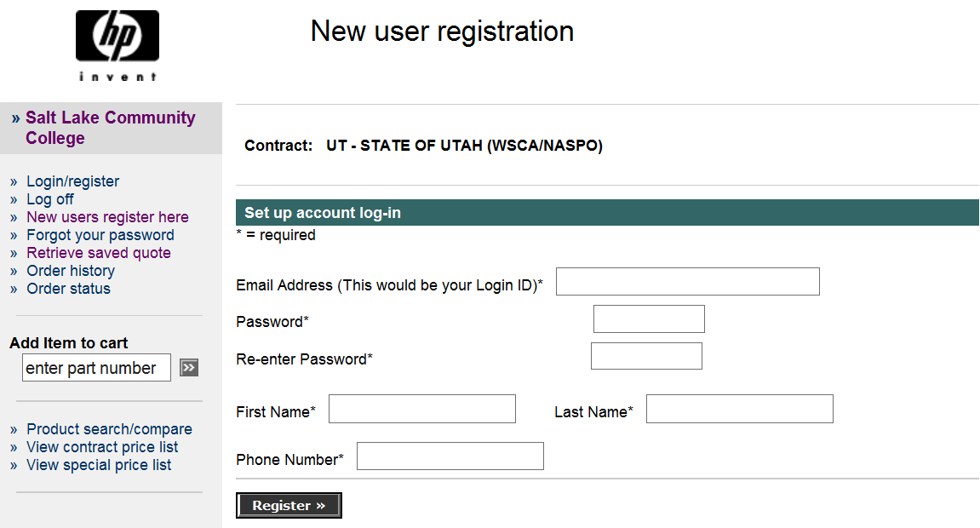Screen dimensions: 980x528
Task: Open View special price list link
Action: click(x=99, y=465)
